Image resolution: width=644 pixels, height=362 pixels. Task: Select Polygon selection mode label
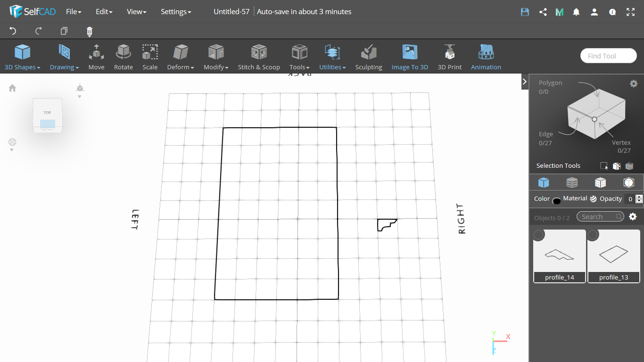[x=550, y=82]
